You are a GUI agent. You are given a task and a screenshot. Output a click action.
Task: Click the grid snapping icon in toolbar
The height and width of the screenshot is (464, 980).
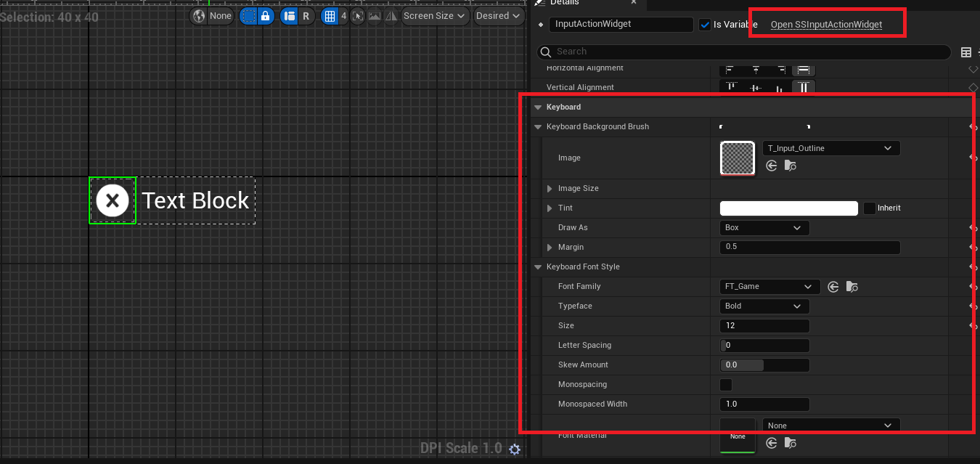point(331,15)
